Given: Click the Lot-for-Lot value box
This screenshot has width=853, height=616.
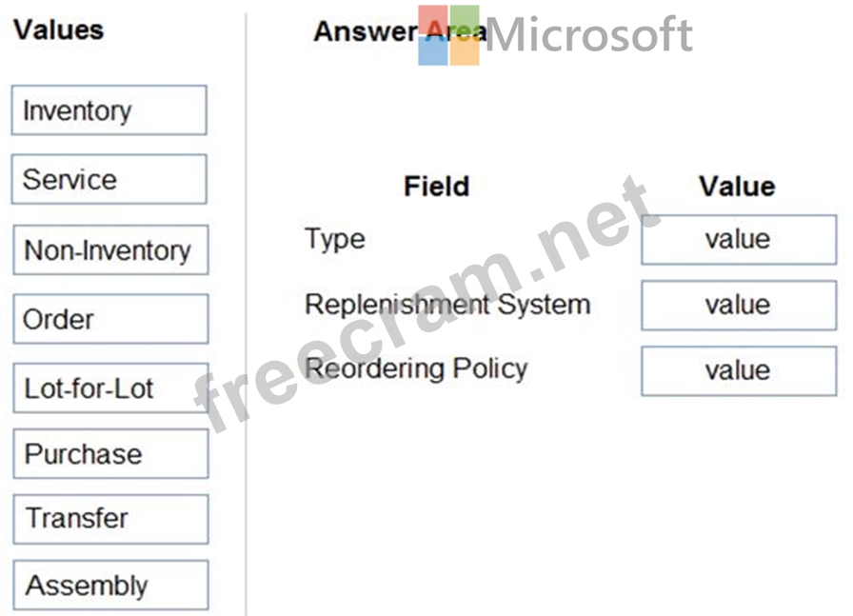Looking at the screenshot, I should (x=110, y=388).
